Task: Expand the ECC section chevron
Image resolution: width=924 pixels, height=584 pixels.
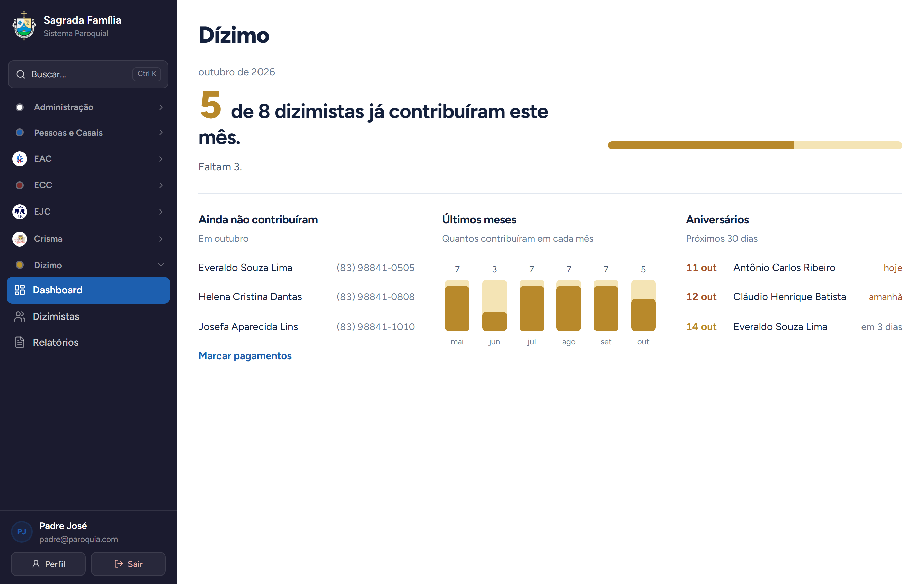Action: point(161,185)
